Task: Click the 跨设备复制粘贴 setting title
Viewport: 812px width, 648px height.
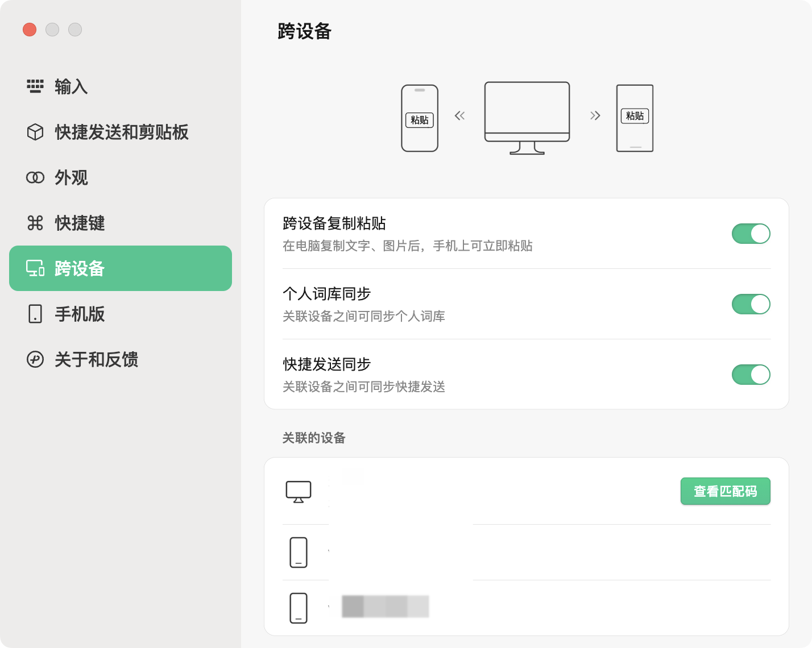Action: [x=334, y=223]
